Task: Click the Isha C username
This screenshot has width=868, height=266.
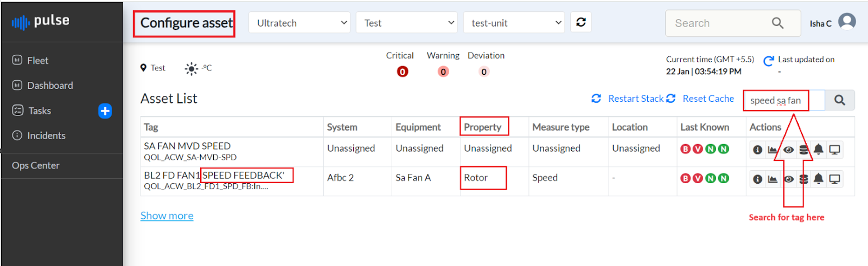Action: (x=820, y=24)
